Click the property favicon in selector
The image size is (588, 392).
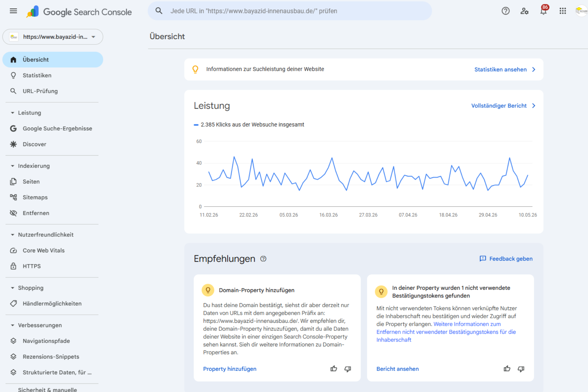[14, 37]
